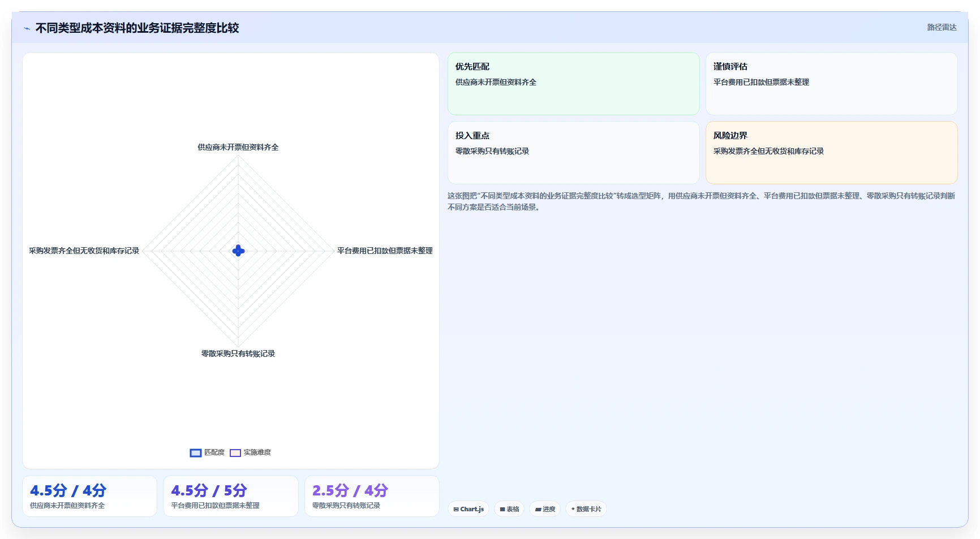Click the radar axis label 平台费用已扣款但票据未整理
The width and height of the screenshot is (980, 539).
[x=385, y=251]
